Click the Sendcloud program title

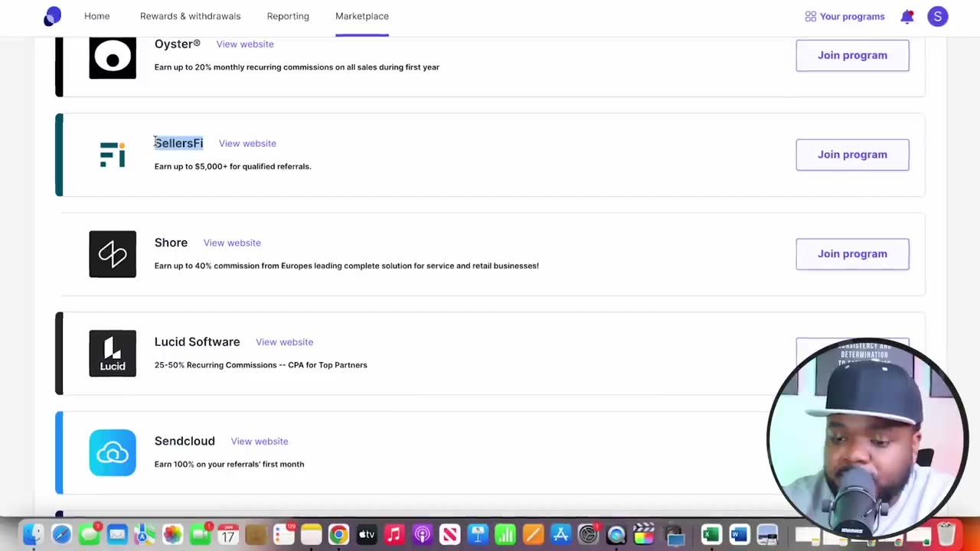(185, 441)
